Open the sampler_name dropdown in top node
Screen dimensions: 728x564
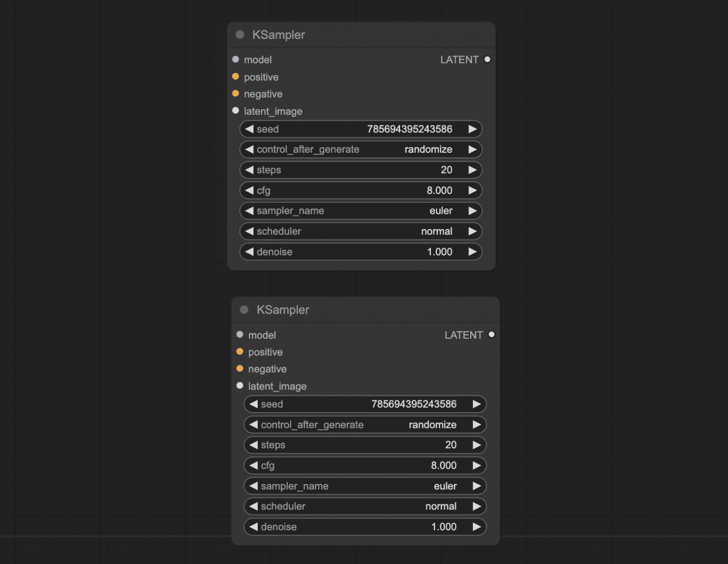(x=361, y=211)
